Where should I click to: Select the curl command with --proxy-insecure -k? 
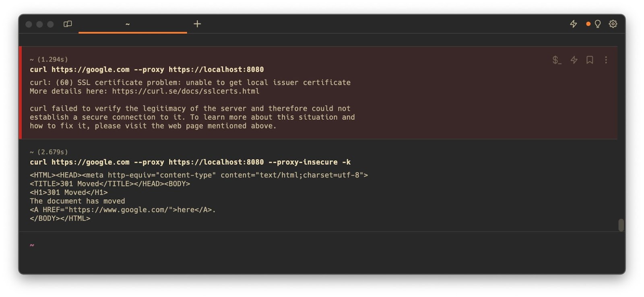click(x=190, y=162)
